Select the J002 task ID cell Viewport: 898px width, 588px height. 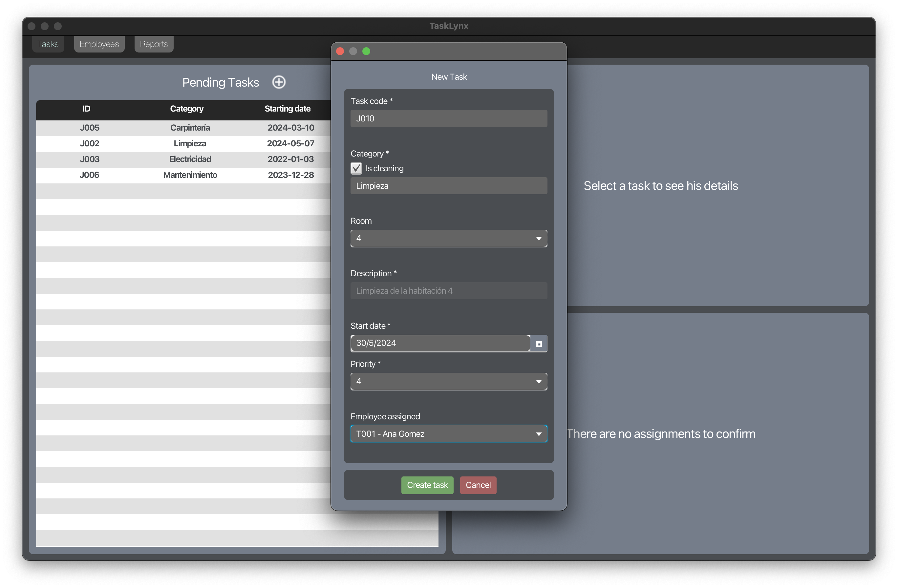(89, 144)
